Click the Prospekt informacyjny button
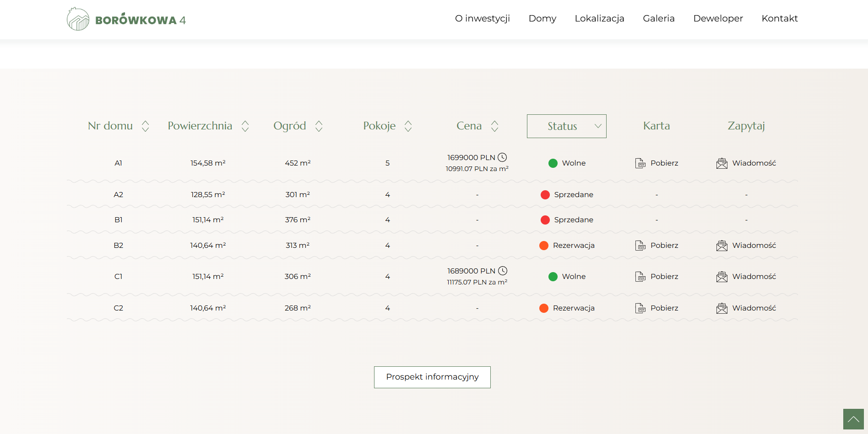 tap(432, 377)
